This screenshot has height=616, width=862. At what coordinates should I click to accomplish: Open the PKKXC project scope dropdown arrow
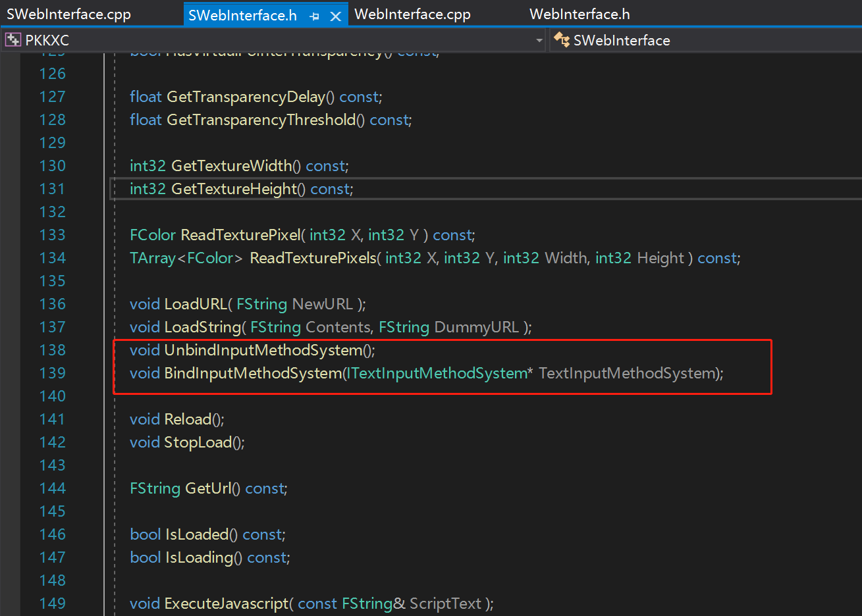tap(539, 40)
